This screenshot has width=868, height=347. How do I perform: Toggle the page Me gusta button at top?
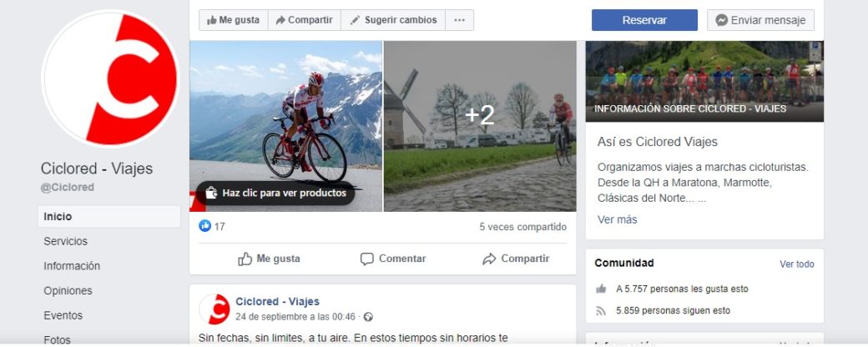(x=233, y=20)
